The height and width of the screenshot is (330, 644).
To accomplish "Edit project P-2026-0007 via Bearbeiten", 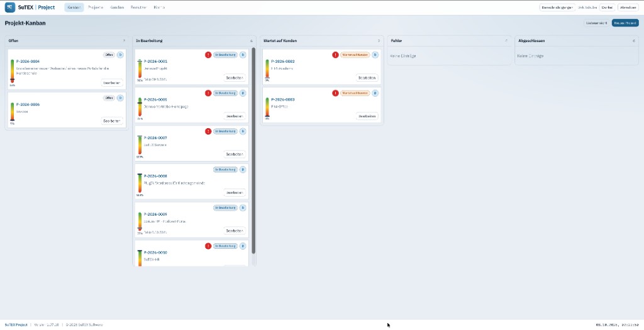I will (x=235, y=155).
